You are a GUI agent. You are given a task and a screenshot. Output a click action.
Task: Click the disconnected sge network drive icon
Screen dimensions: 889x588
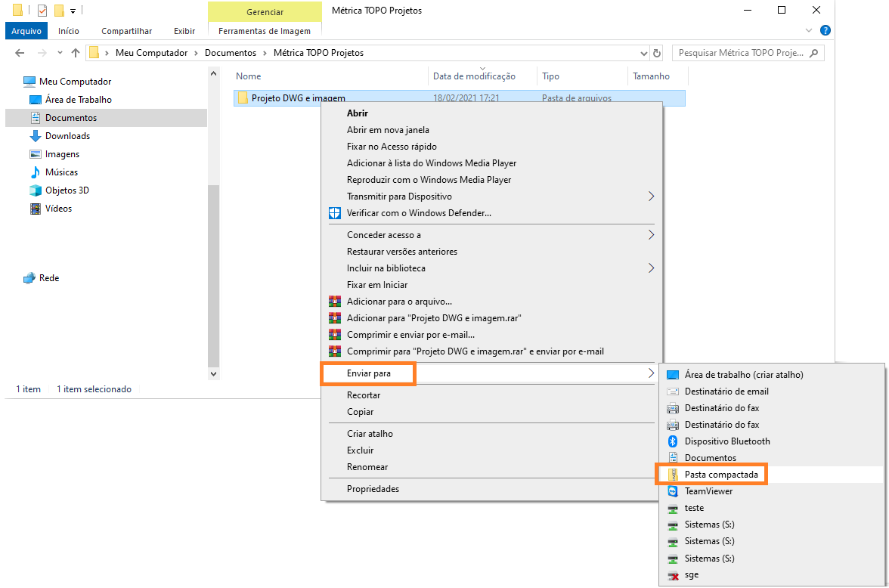point(673,575)
